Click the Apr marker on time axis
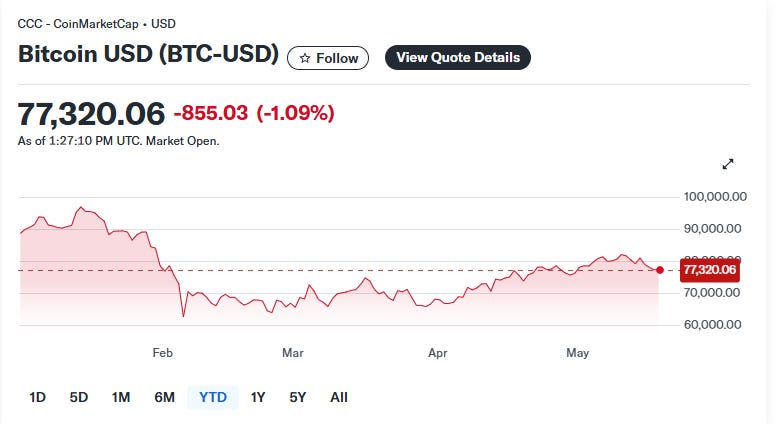The height and width of the screenshot is (424, 777). click(438, 353)
